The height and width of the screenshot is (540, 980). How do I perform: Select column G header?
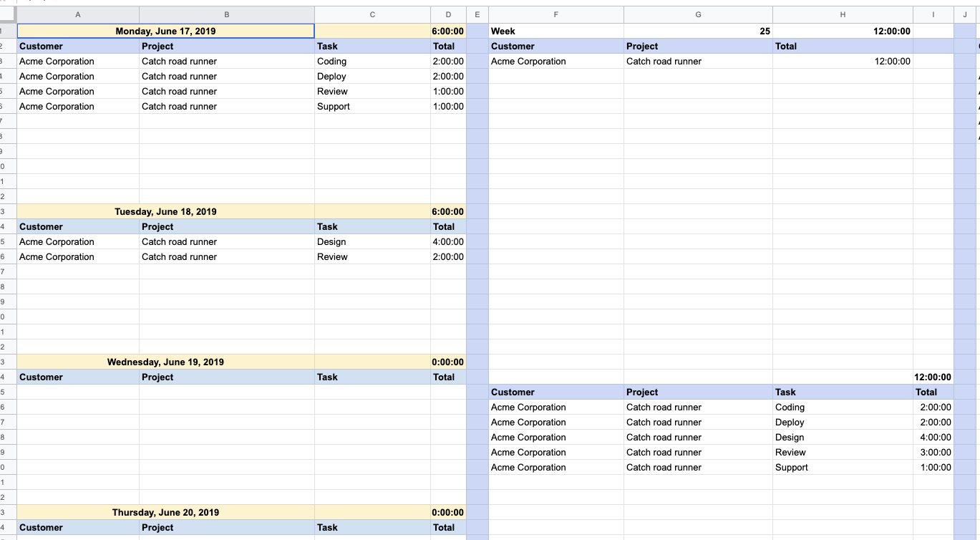click(x=698, y=15)
